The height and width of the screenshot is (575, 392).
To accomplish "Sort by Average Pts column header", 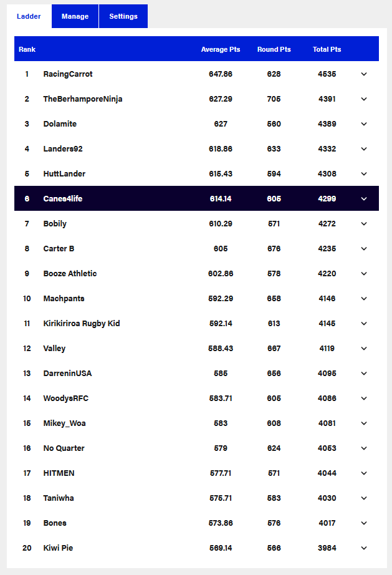I will point(221,49).
